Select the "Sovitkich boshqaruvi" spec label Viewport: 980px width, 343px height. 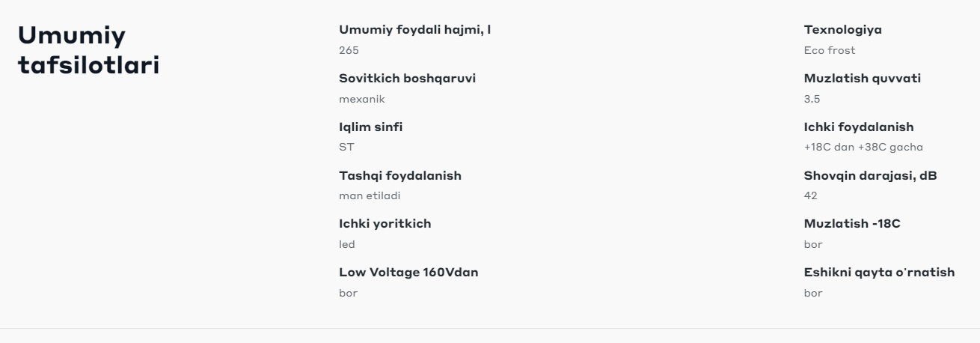(x=407, y=79)
